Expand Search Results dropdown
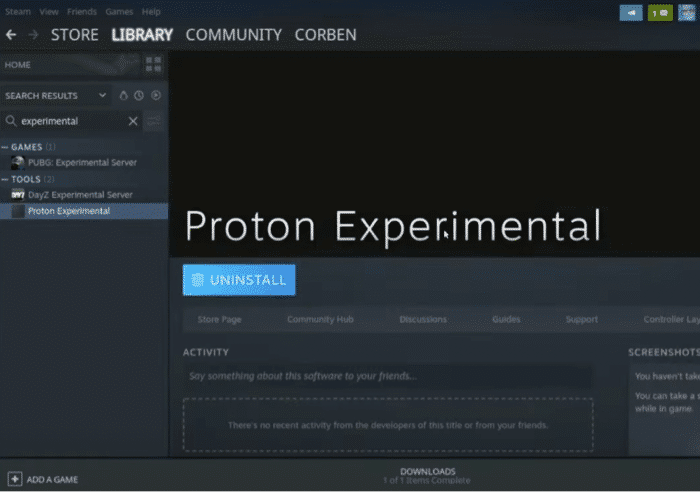Image resolution: width=700 pixels, height=492 pixels. 102,95
